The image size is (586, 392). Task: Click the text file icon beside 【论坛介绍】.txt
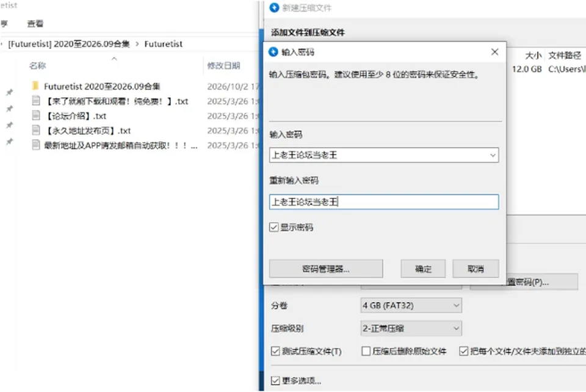tap(36, 115)
